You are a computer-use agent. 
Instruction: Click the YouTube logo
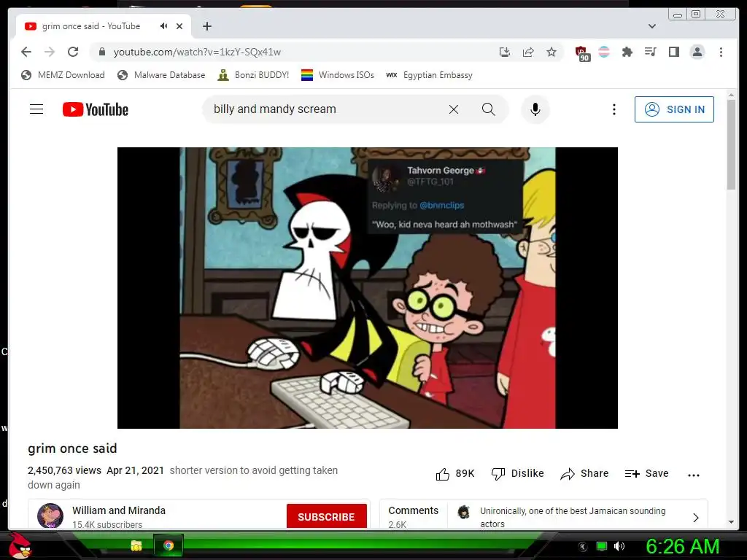click(96, 109)
